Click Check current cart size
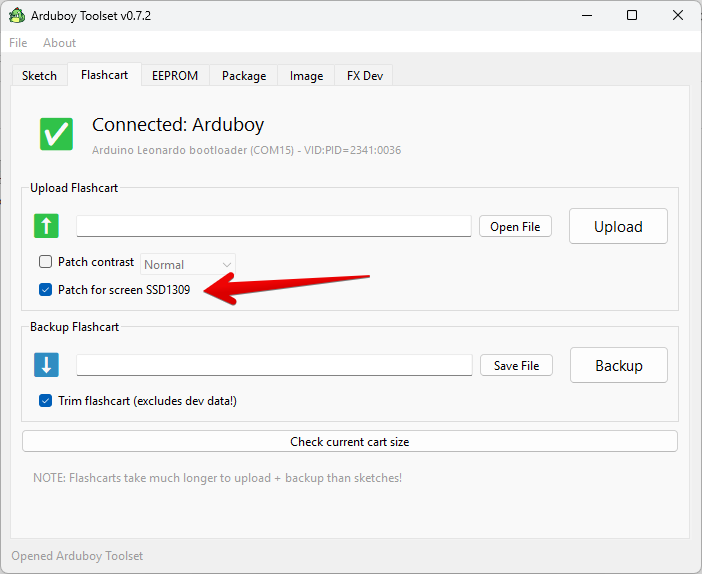702x574 pixels. [350, 441]
